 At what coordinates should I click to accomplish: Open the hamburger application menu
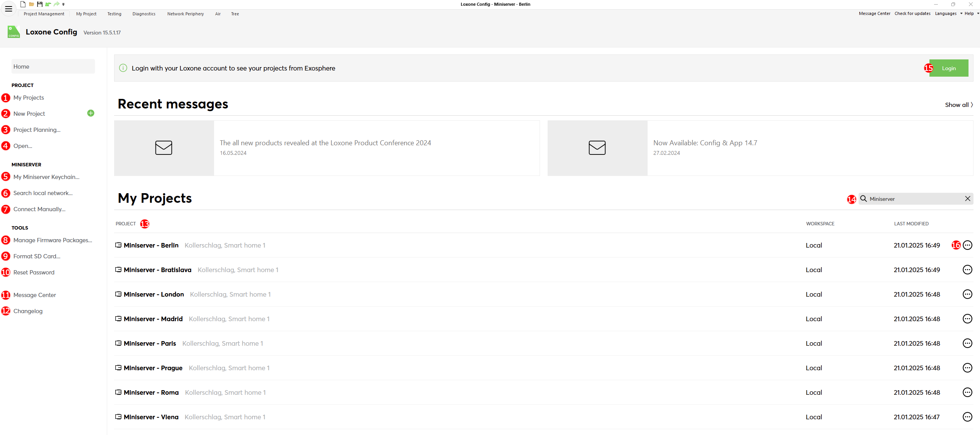coord(8,8)
